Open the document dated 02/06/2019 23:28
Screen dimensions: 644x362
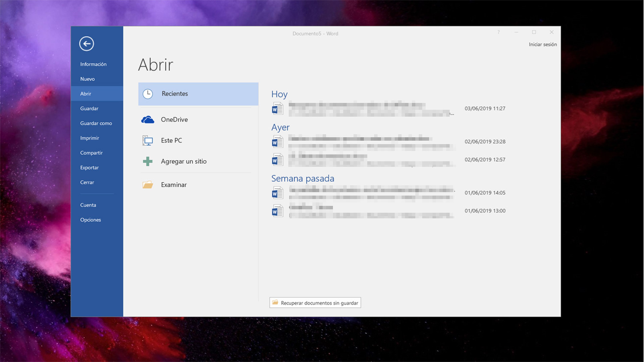pos(389,142)
